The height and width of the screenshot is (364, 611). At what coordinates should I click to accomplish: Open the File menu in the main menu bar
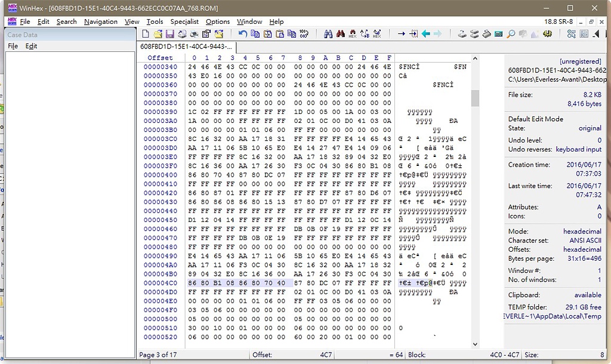(x=25, y=22)
